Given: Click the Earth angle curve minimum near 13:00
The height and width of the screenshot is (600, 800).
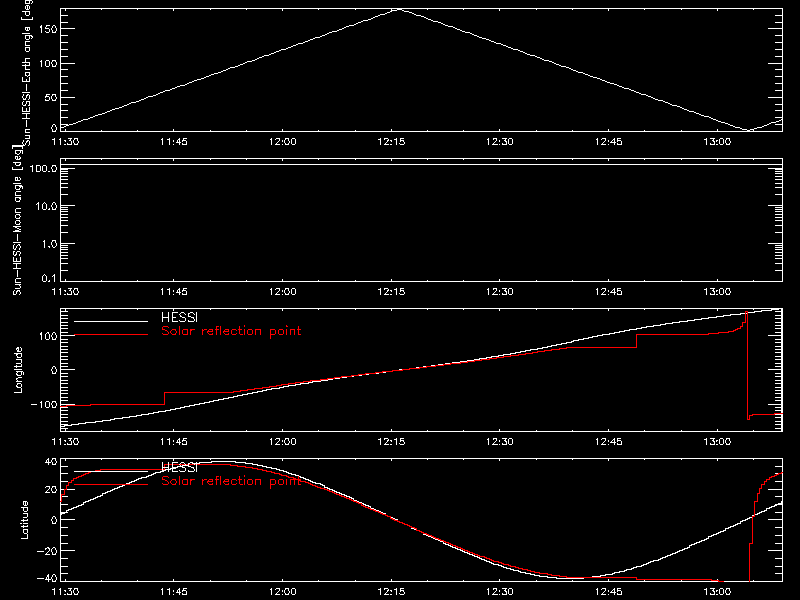Looking at the screenshot, I should point(747,130).
